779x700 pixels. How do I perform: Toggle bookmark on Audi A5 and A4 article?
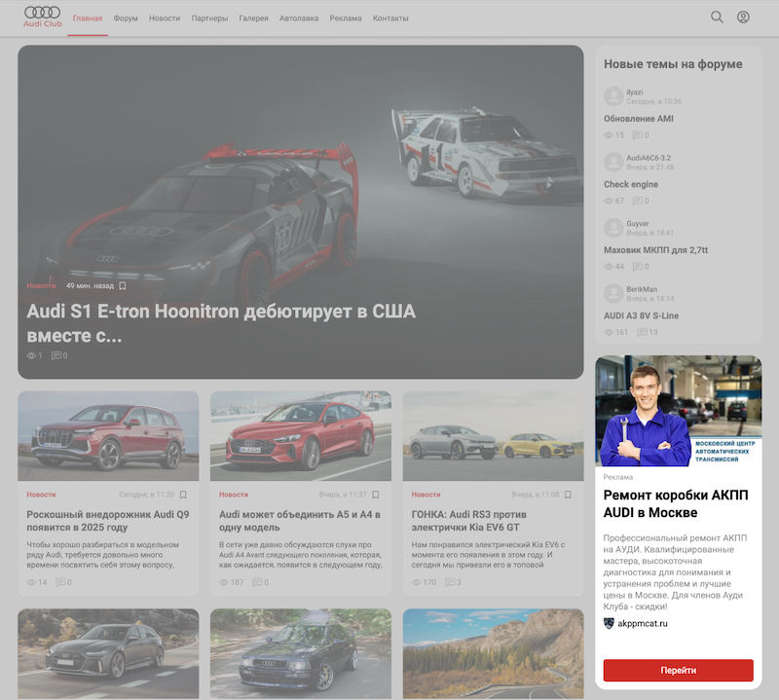coord(376,495)
